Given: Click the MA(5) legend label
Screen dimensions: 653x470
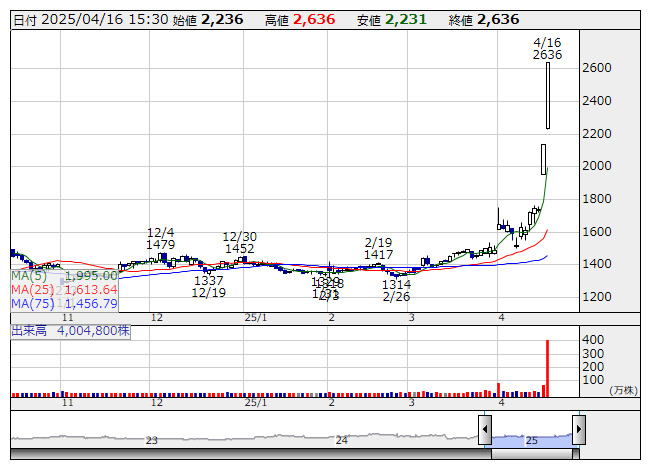Looking at the screenshot, I should pos(29,276).
